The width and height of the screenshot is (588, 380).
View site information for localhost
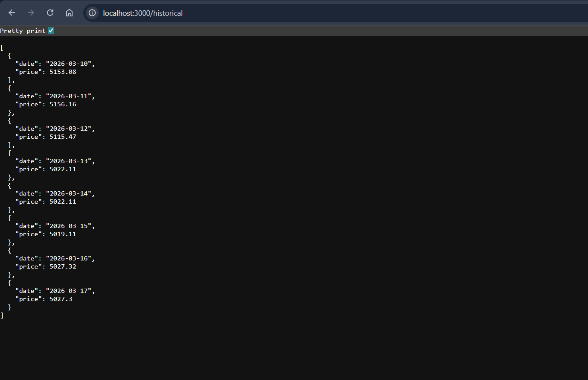(92, 13)
